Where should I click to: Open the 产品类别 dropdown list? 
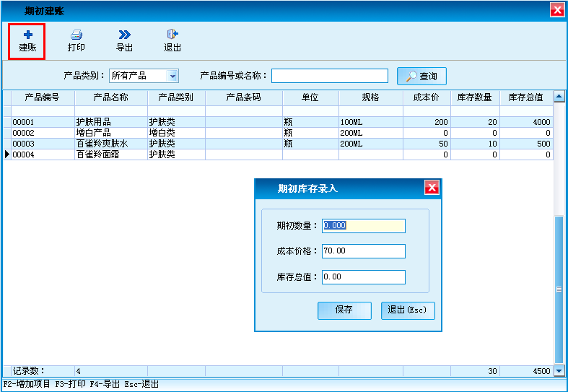tap(172, 76)
